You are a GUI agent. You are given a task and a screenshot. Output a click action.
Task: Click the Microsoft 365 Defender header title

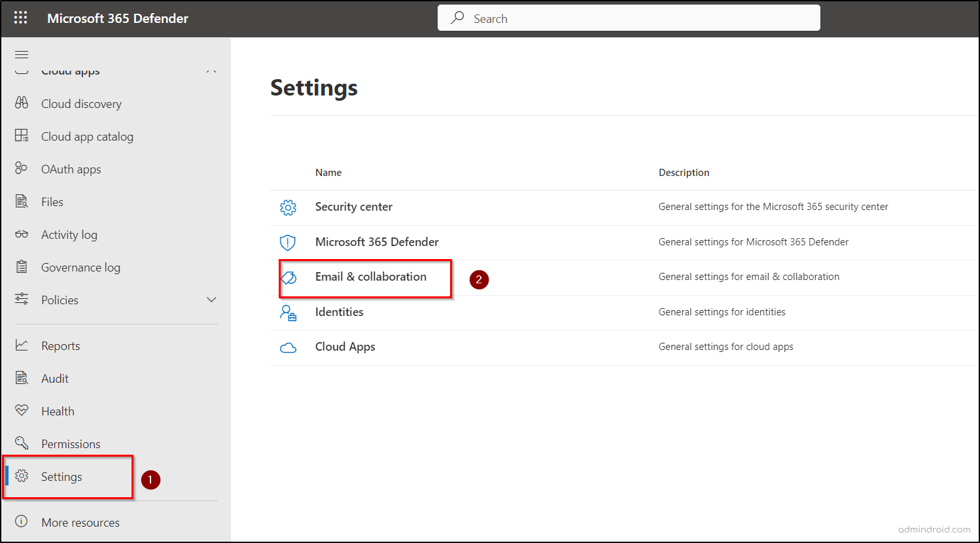pyautogui.click(x=118, y=18)
